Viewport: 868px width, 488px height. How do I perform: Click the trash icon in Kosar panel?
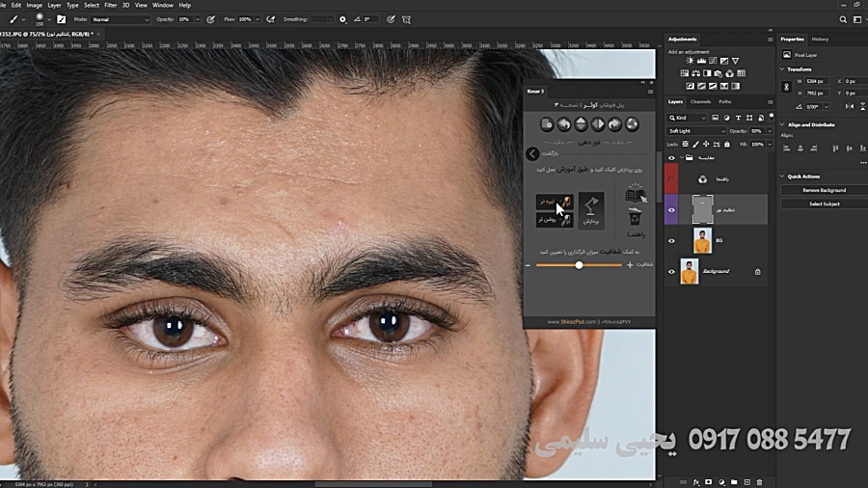(635, 216)
